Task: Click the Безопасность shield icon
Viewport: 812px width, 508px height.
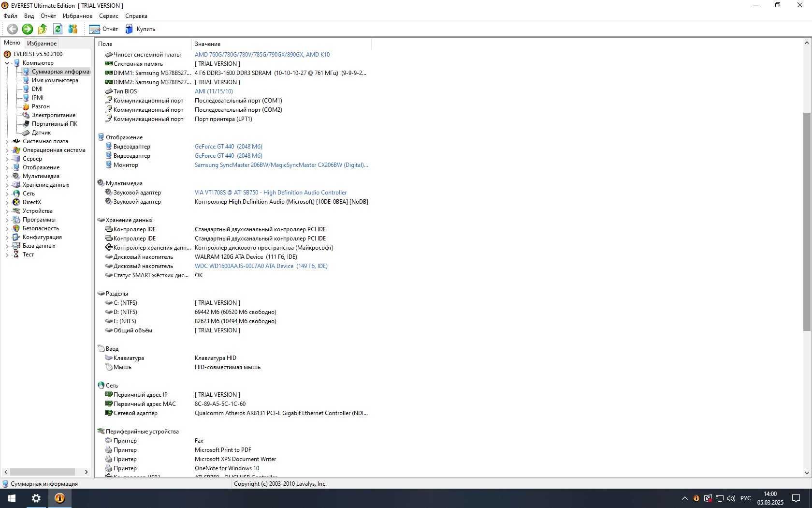Action: (16, 228)
